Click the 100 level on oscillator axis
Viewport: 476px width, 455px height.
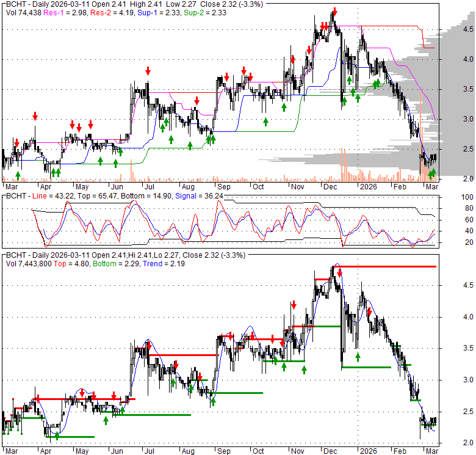(x=467, y=197)
